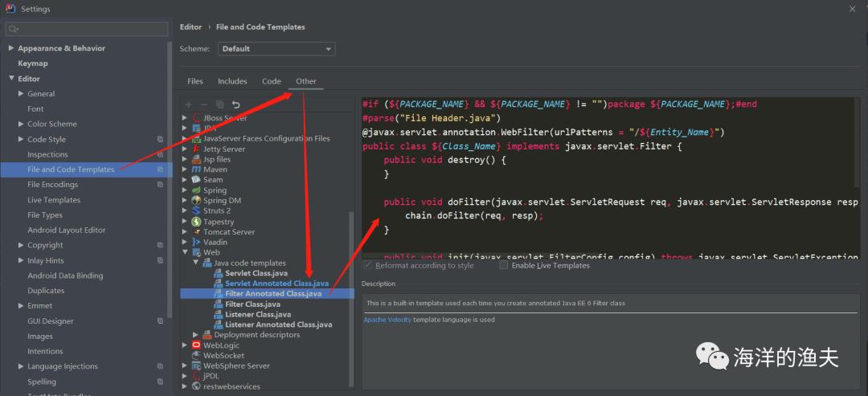Click the Reset to Default undo icon
868x396 pixels.
(x=235, y=104)
